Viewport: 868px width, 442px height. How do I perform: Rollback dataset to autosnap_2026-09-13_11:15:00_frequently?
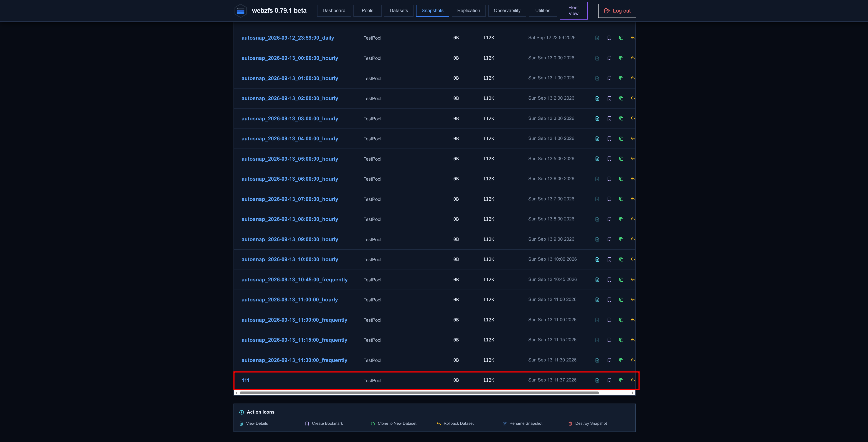633,340
